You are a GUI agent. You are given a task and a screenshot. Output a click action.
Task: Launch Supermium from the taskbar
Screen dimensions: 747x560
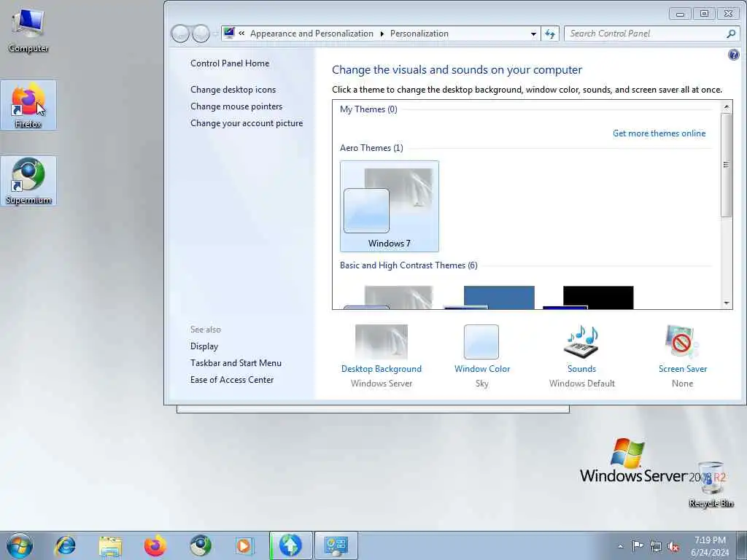pos(200,545)
